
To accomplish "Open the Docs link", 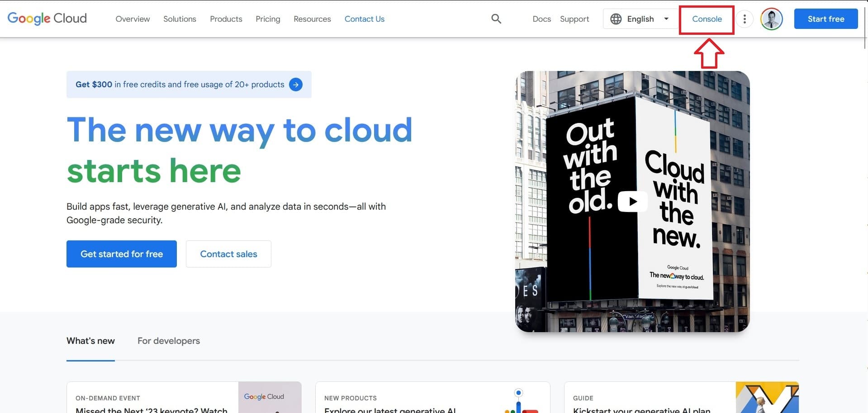I will tap(541, 19).
